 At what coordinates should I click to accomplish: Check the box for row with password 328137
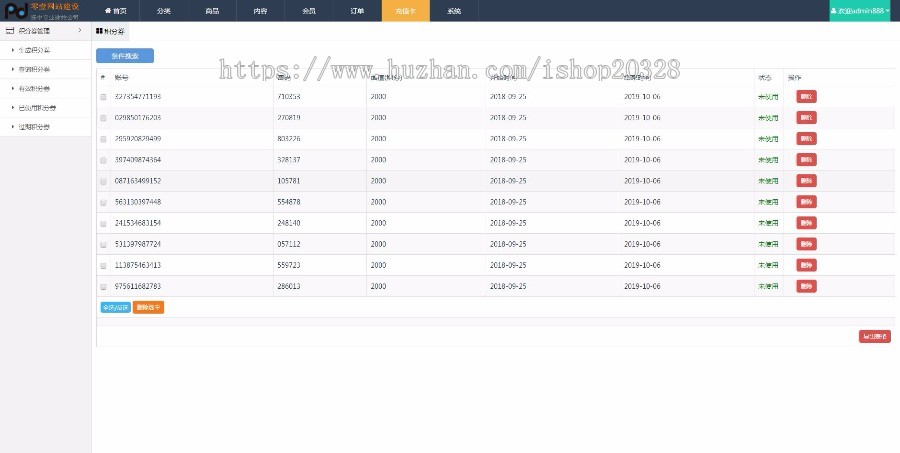click(103, 160)
